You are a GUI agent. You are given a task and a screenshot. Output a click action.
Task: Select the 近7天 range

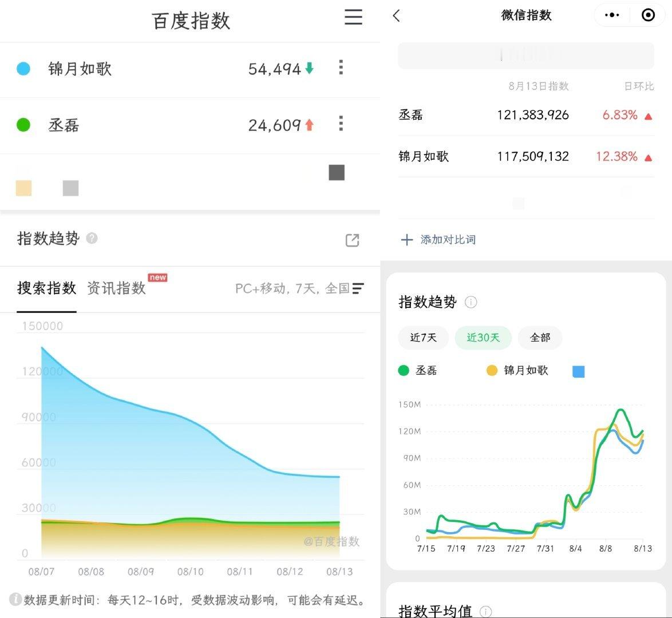(x=424, y=338)
